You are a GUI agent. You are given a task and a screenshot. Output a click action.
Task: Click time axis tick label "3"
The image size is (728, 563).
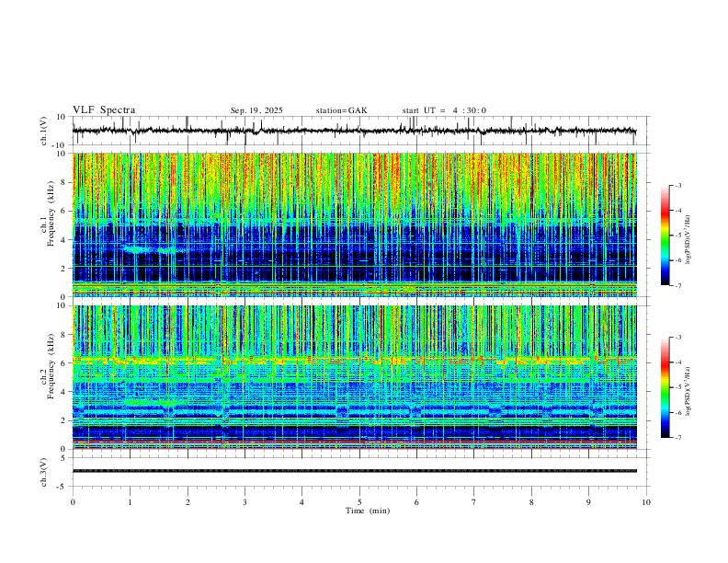[x=245, y=502]
